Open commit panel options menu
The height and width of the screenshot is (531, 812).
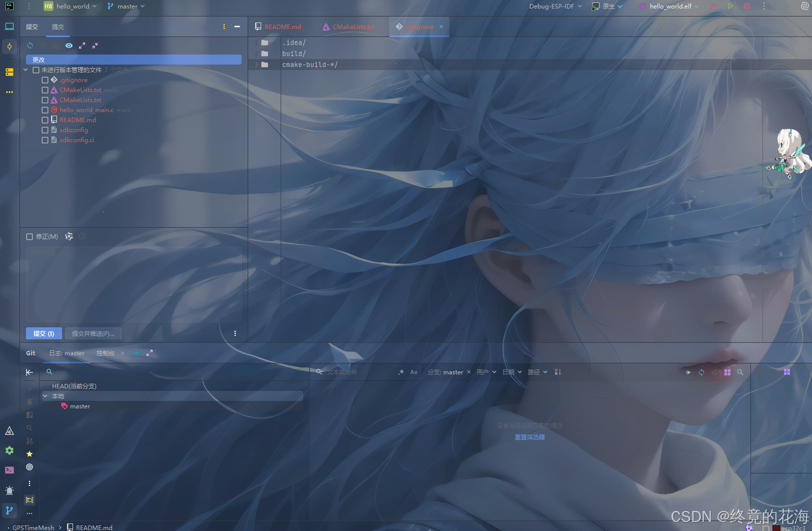(x=224, y=27)
